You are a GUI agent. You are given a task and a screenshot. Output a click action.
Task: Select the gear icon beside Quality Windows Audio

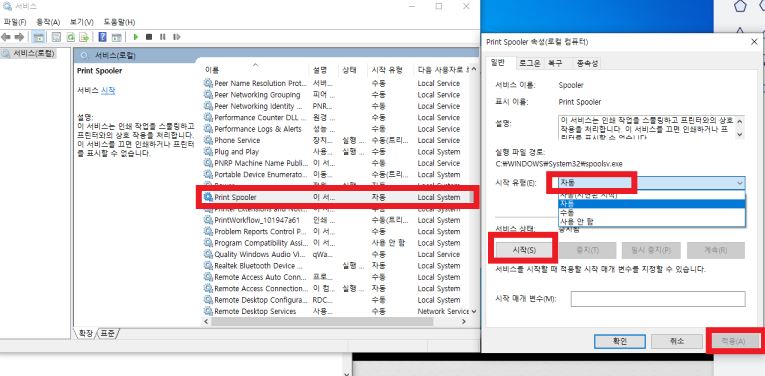click(x=208, y=255)
